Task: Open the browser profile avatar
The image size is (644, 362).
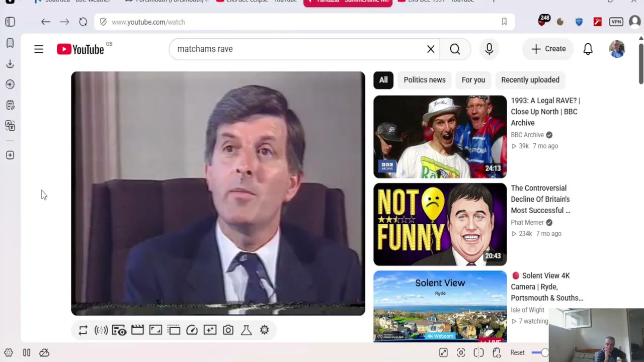Action: coord(635,22)
